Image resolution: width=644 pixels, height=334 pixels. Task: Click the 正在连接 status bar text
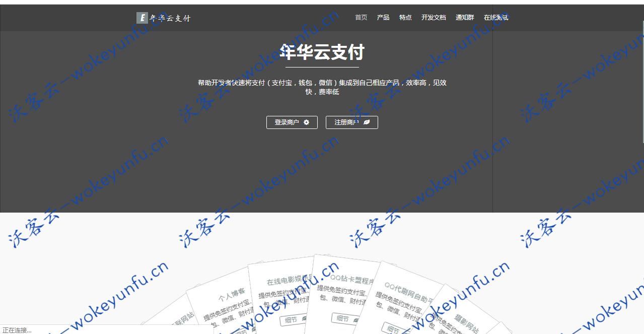(x=17, y=330)
